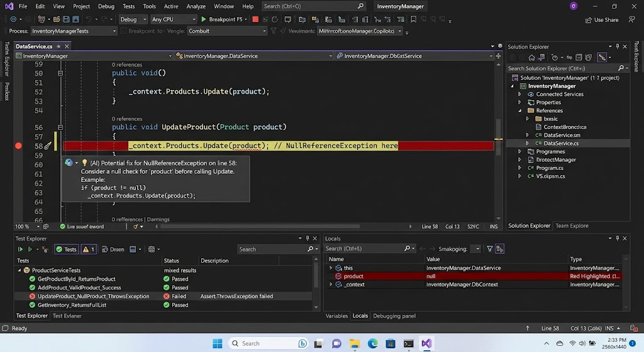Click the editor horizontal scrollbar
Viewport: 644px width, 352px height.
click(x=260, y=227)
